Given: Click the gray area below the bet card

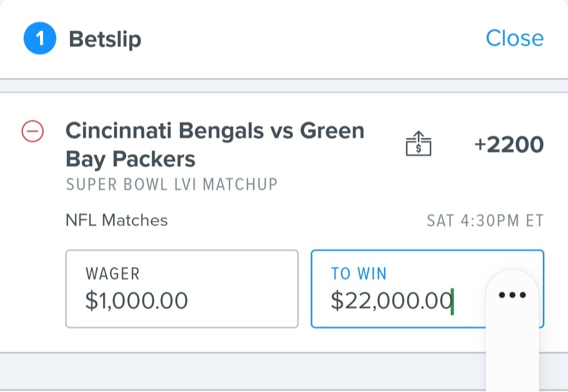Looking at the screenshot, I should click(x=242, y=372).
